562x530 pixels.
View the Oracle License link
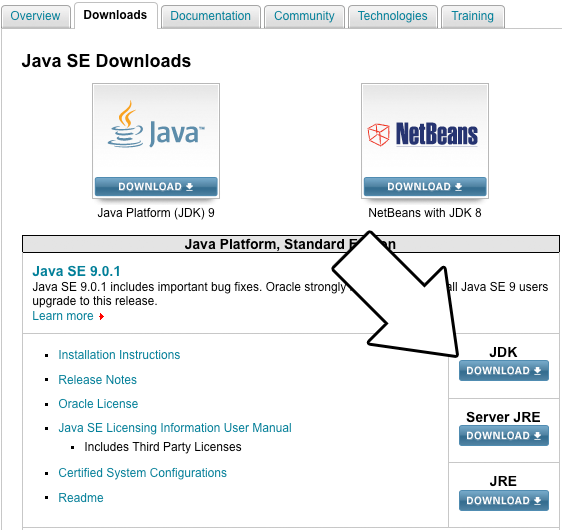[x=98, y=404]
